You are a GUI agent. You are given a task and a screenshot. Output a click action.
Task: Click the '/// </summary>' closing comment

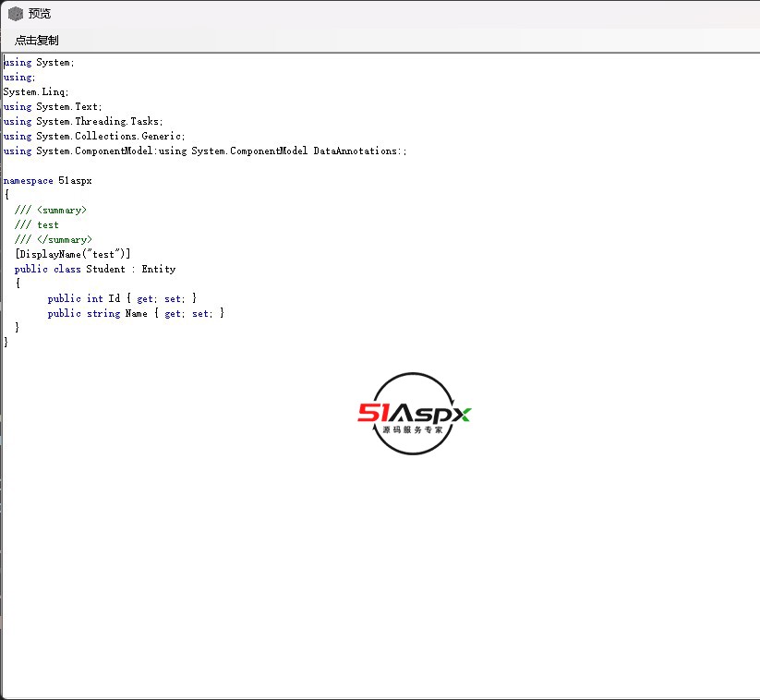[x=54, y=240]
